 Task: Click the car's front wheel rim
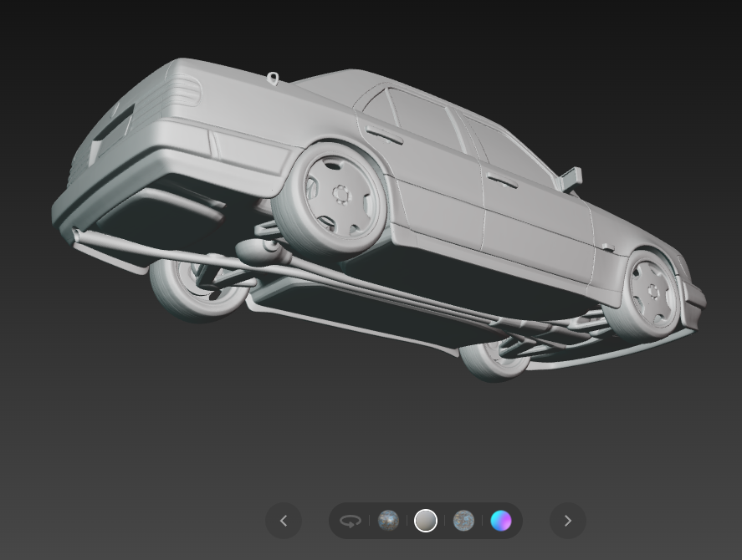click(x=652, y=291)
